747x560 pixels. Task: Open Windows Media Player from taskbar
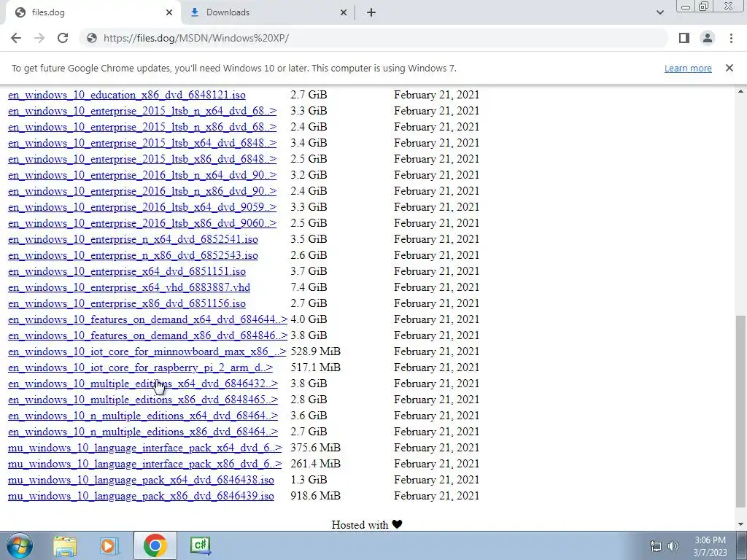109,545
